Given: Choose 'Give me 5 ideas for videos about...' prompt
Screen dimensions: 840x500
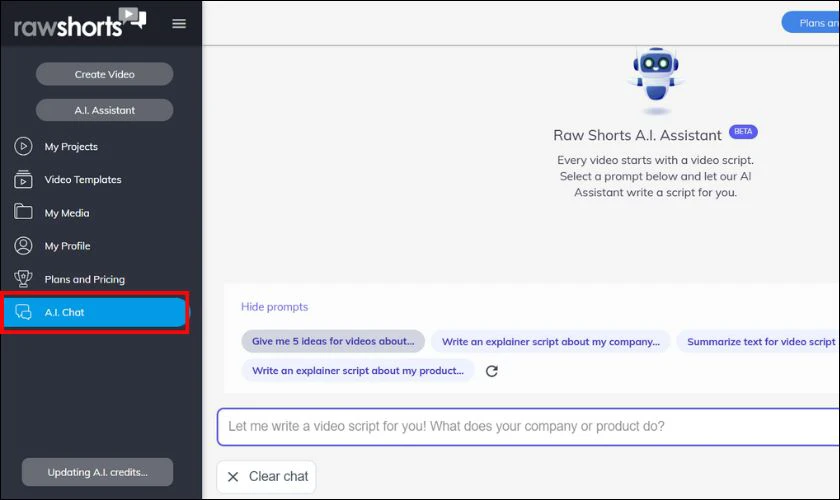Looking at the screenshot, I should [x=333, y=341].
